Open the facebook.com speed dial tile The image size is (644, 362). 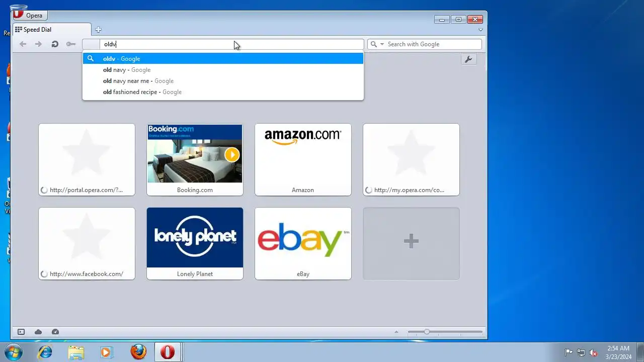click(x=87, y=243)
